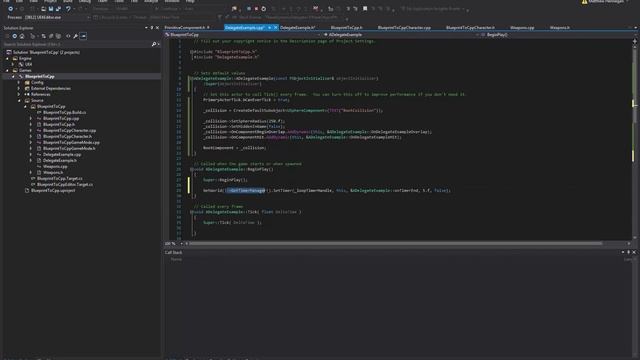The height and width of the screenshot is (360, 640).
Task: Click Show All Files icon in Solution Explorer
Action: tap(58, 36)
